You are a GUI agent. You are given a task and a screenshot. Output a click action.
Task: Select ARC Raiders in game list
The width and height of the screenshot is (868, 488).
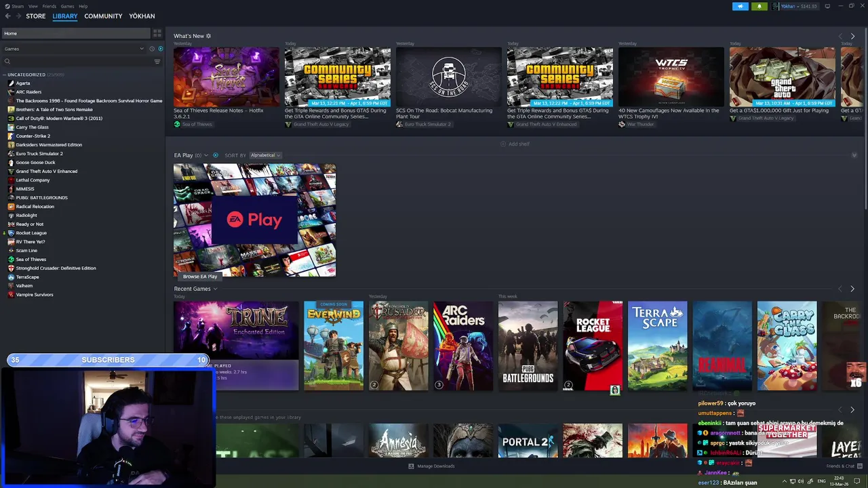click(29, 91)
